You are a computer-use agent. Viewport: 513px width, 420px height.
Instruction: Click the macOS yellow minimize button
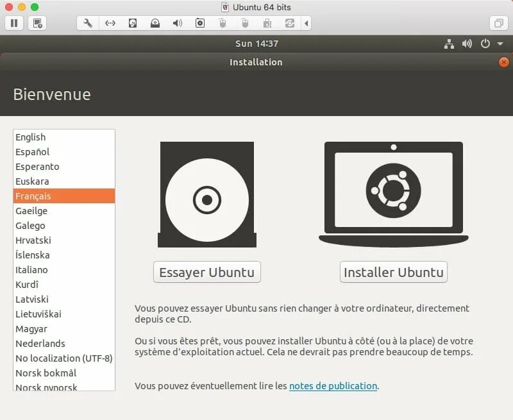22,7
